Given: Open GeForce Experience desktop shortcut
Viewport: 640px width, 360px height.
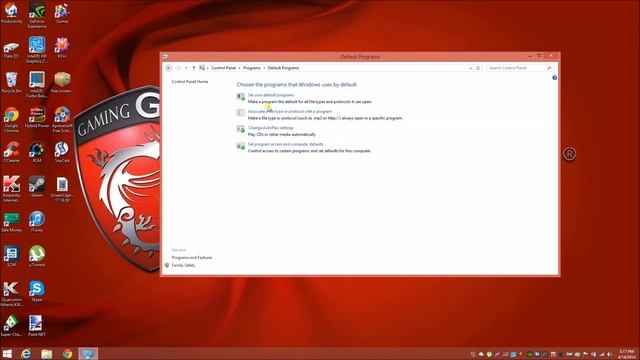Looking at the screenshot, I should (x=37, y=16).
